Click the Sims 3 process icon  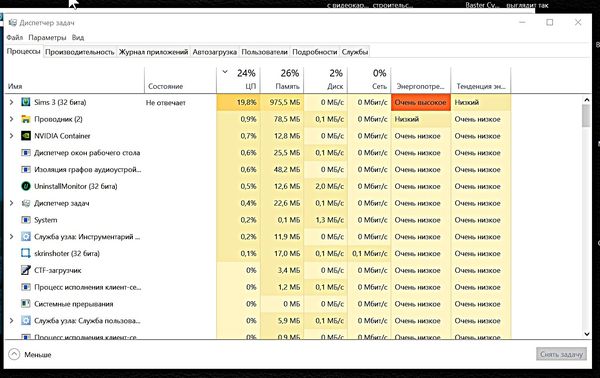point(26,102)
